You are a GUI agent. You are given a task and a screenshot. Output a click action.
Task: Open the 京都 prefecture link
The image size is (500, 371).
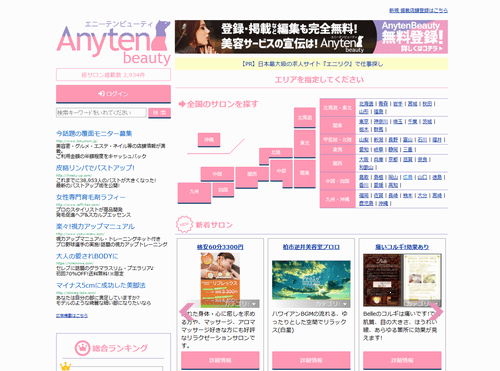point(393,160)
